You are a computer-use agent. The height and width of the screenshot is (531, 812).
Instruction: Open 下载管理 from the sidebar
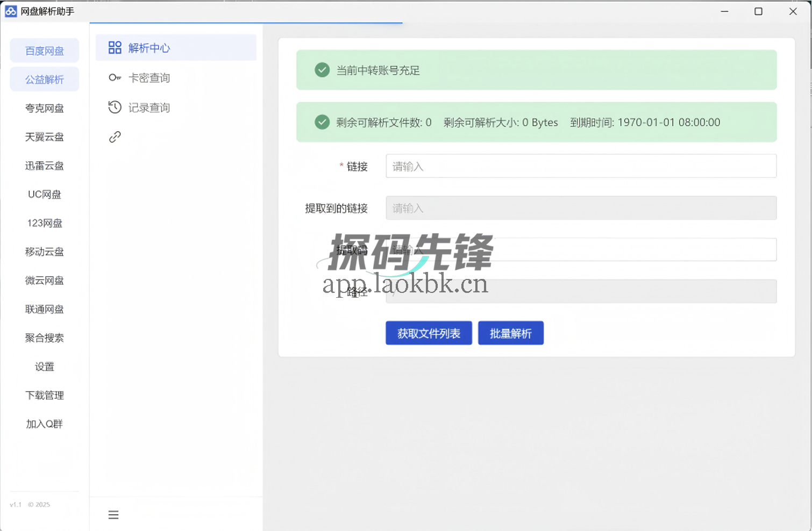pos(44,395)
